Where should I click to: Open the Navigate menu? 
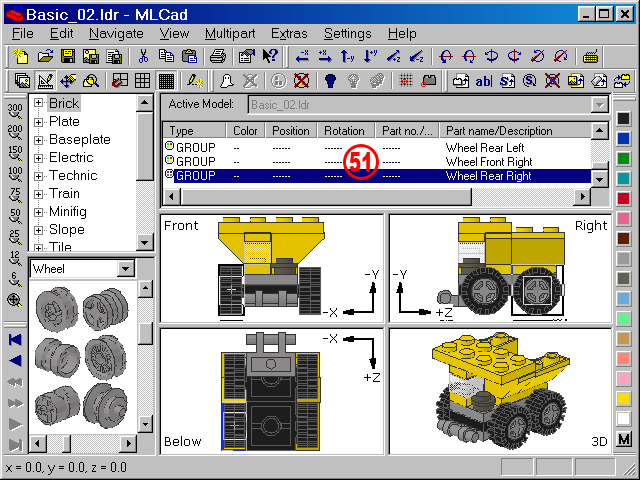point(116,33)
